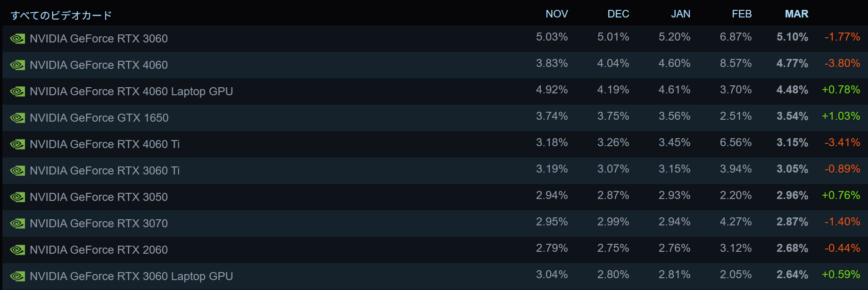Select the NOV column header
This screenshot has height=290, width=868.
click(556, 14)
